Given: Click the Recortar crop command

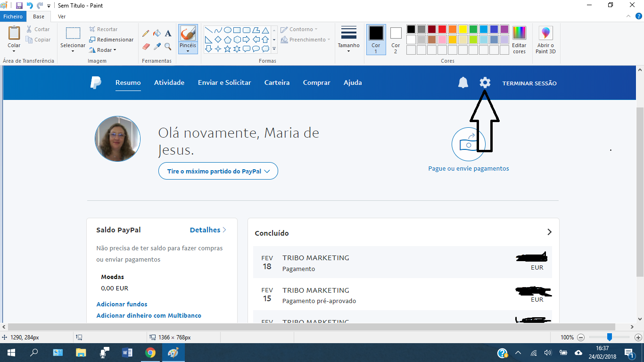Looking at the screenshot, I should point(103,29).
